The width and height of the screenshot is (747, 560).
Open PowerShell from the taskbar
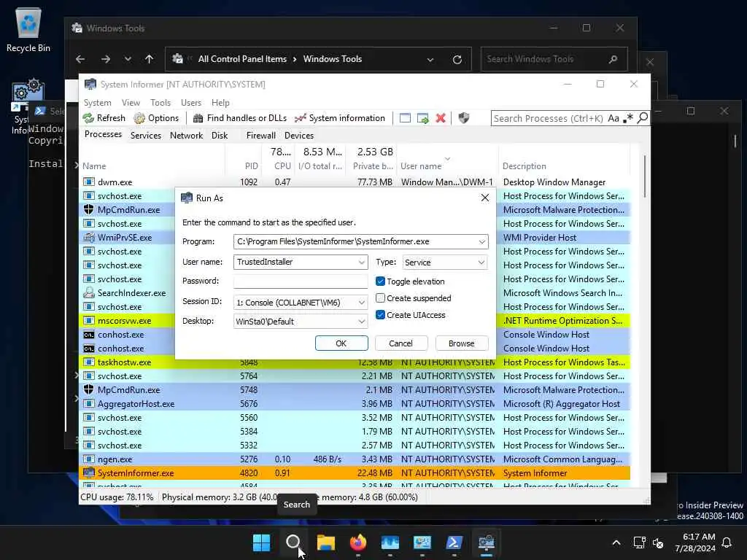point(454,542)
